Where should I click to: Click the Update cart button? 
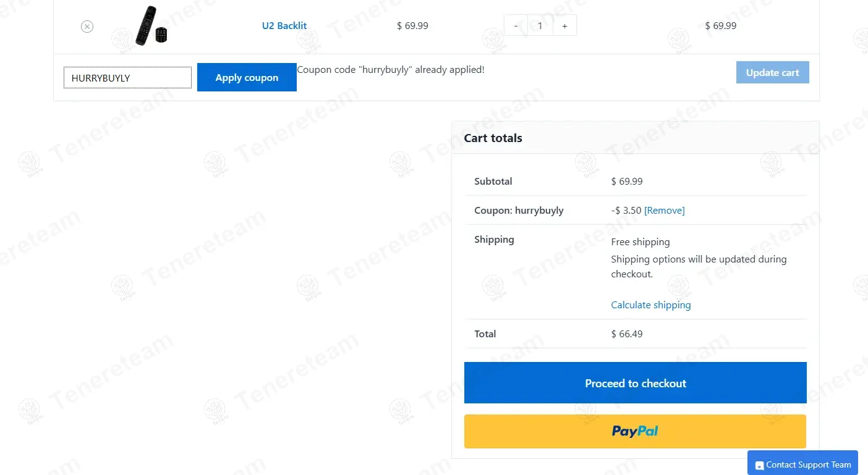pyautogui.click(x=772, y=72)
